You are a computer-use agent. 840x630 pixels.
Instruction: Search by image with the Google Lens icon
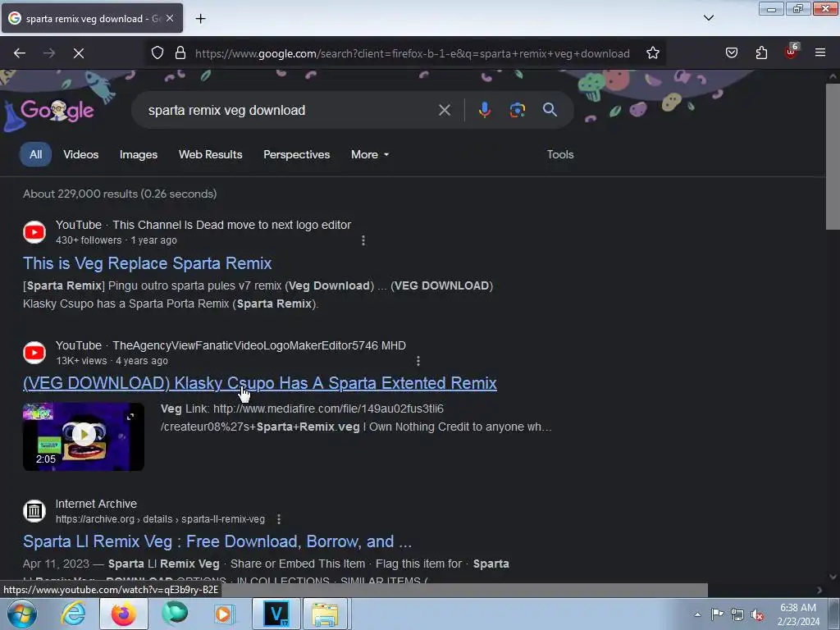[x=517, y=110]
